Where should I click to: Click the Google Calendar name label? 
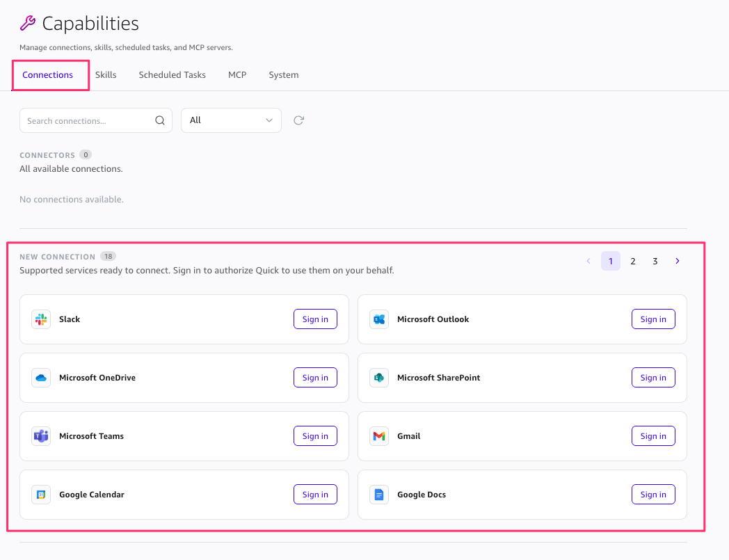click(x=92, y=495)
